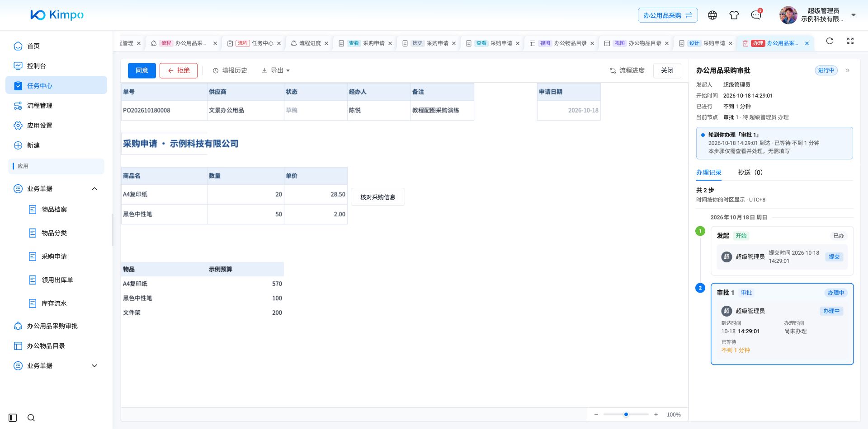Open the 导出 dropdown
The height and width of the screenshot is (429, 868).
click(276, 70)
